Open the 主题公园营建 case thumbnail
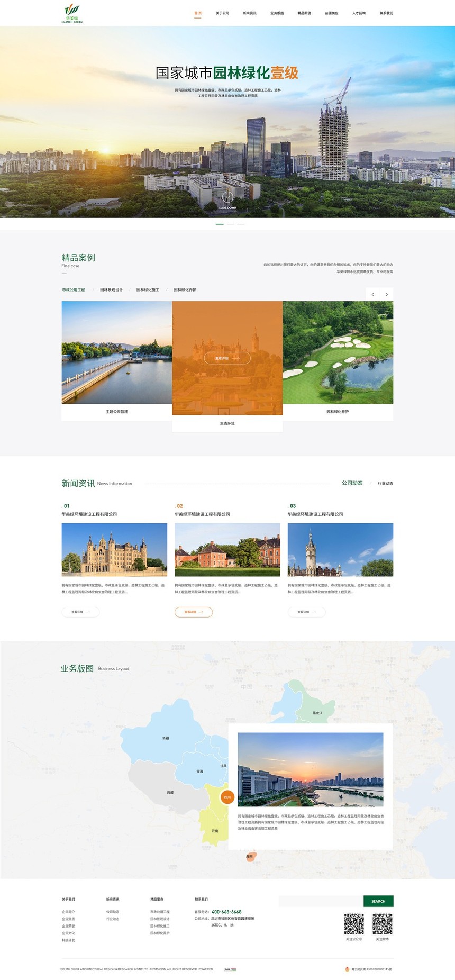 pos(117,352)
